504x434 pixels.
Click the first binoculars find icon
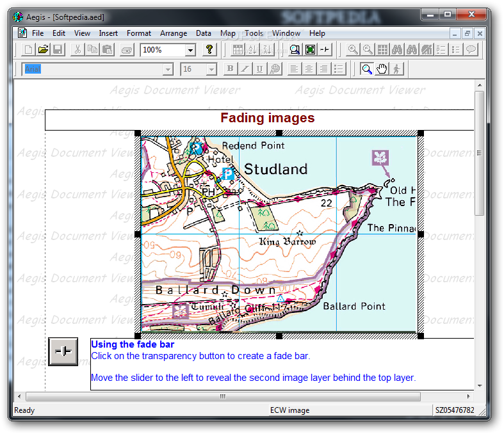397,50
